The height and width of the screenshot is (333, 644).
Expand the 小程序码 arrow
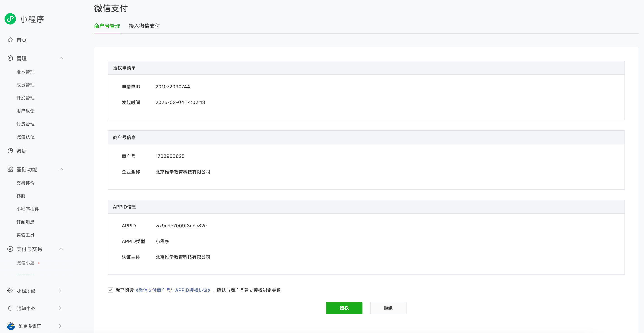[60, 291]
